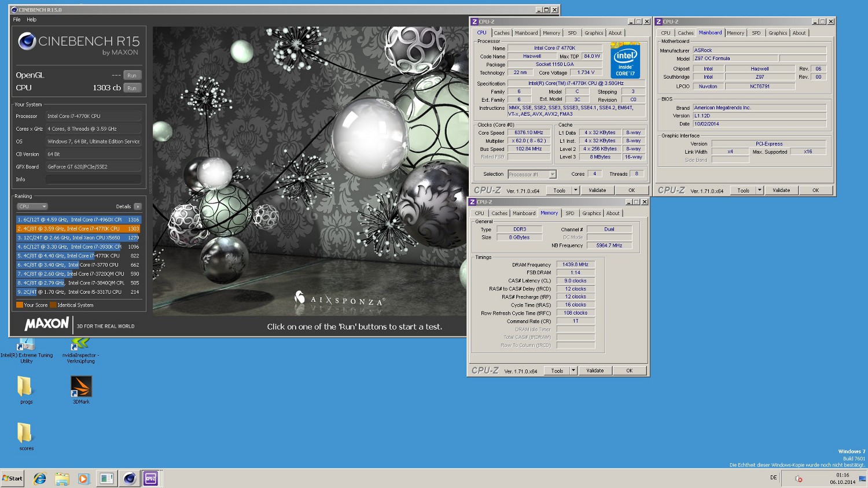Click the DE language indicator
The height and width of the screenshot is (488, 868).
(x=773, y=478)
